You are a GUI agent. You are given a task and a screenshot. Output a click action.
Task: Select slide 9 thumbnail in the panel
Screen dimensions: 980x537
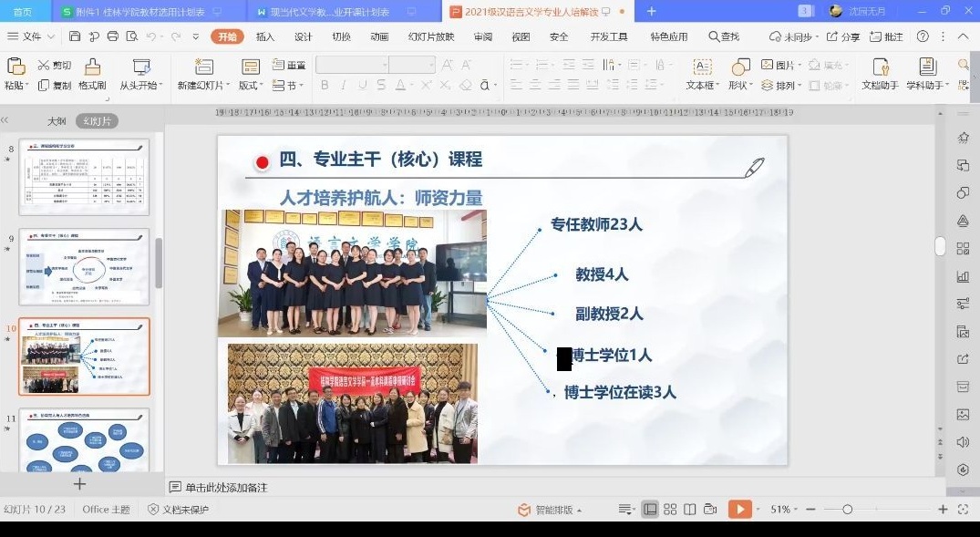84,266
